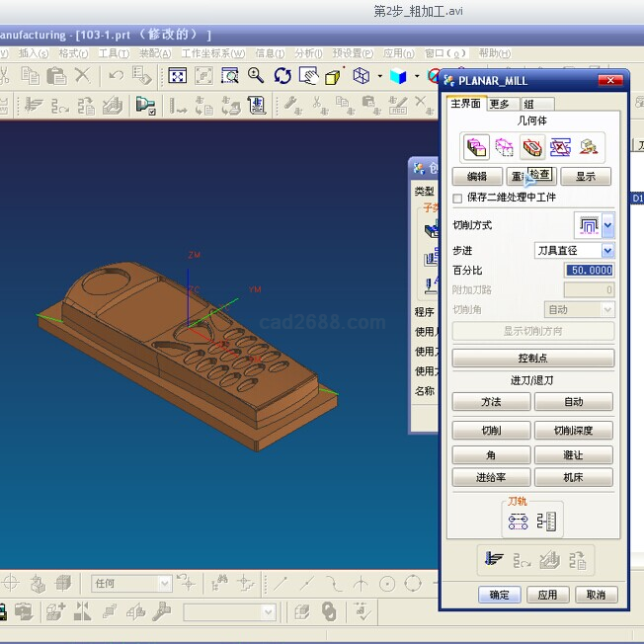Select the Check geometry icon
This screenshot has width=644, height=644.
(x=533, y=148)
